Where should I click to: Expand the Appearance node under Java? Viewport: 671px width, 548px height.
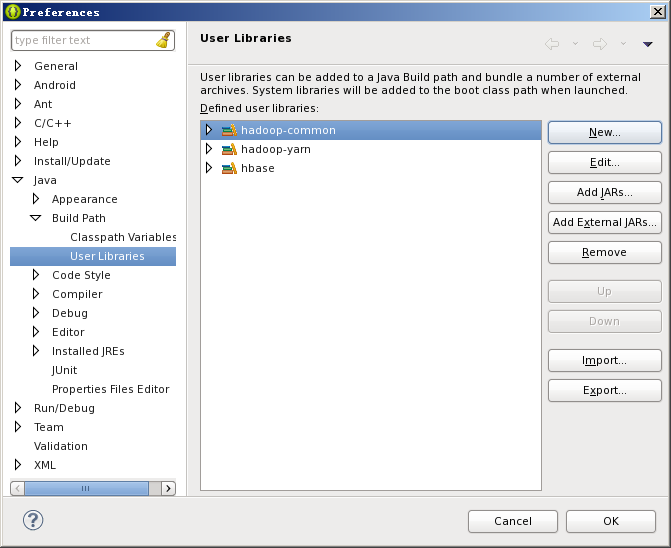point(36,199)
